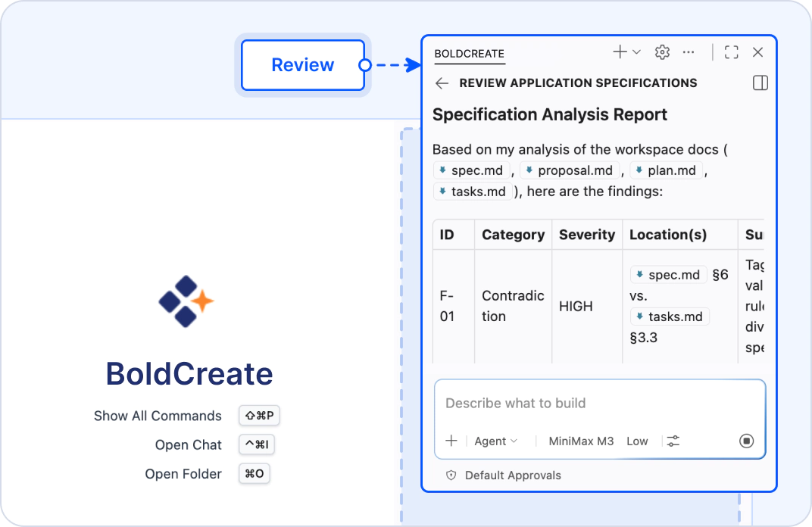Click the ⌃⌘I keyboard shortcut badge
This screenshot has width=812, height=527.
coord(257,444)
